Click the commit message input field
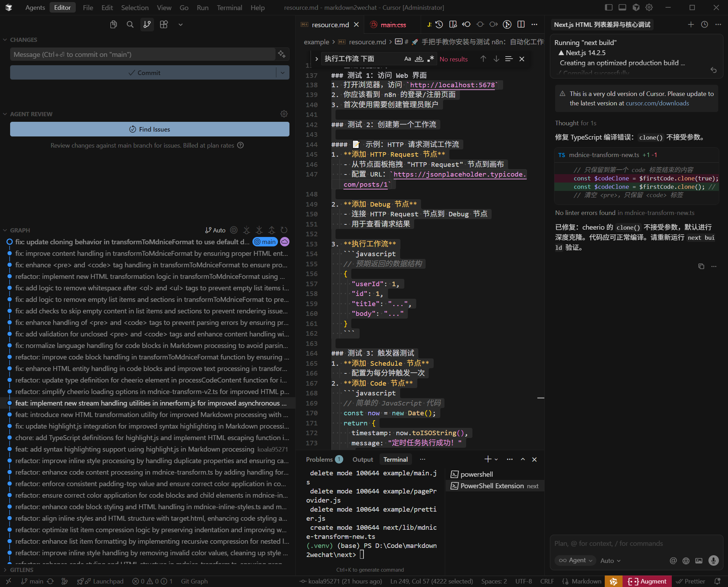728x587 pixels. pyautogui.click(x=142, y=54)
